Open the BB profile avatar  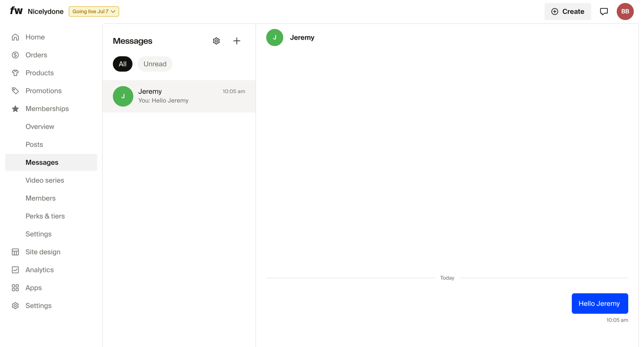(625, 12)
